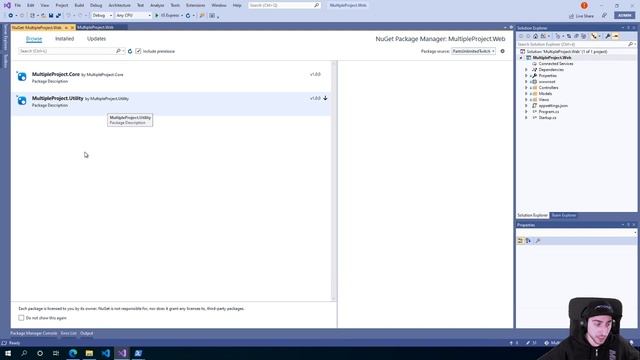Select Startup.cs in Solution Explorer
The image size is (640, 360).
tap(547, 118)
